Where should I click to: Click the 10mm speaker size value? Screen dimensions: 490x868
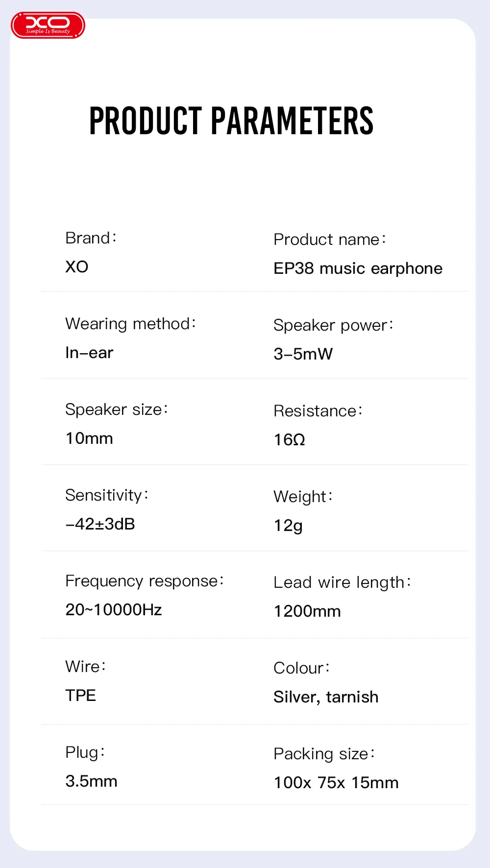(89, 438)
